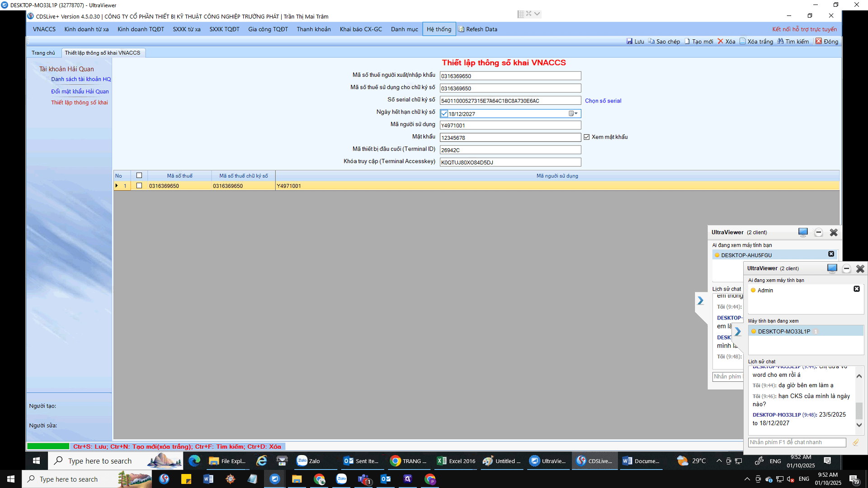The height and width of the screenshot is (488, 868).
Task: Open the Khai báo CX-GC menu
Action: pos(361,29)
